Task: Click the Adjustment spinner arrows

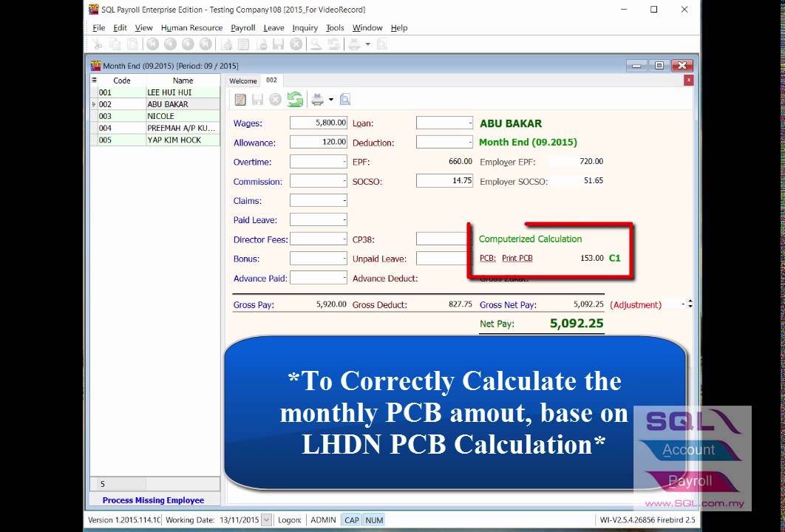Action: click(x=690, y=304)
